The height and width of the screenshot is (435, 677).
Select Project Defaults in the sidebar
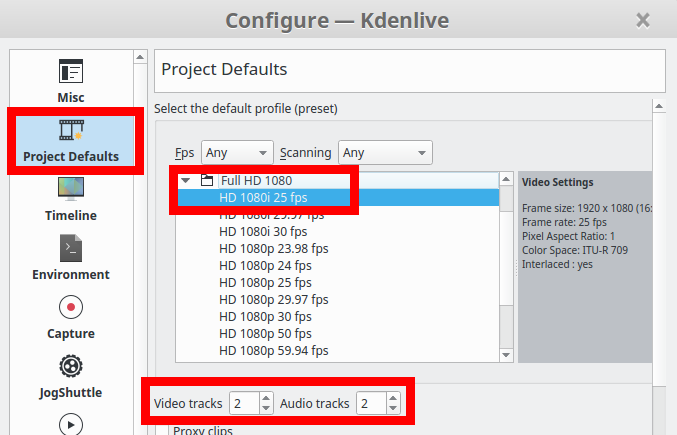coord(71,141)
